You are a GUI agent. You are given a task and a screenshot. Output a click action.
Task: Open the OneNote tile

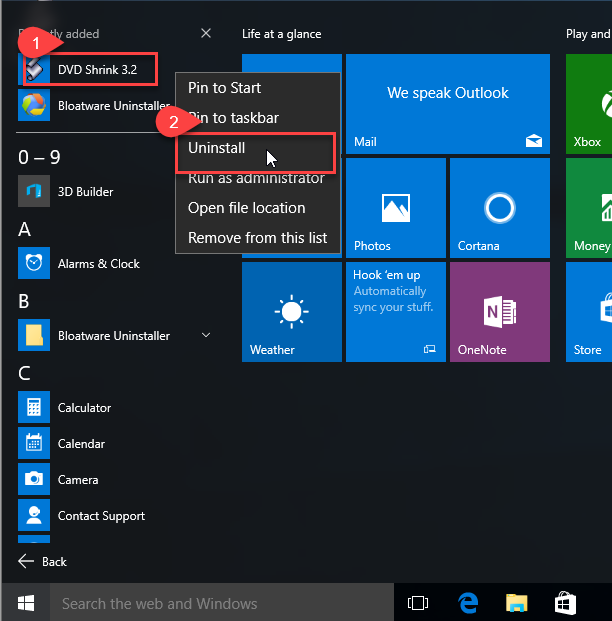tap(500, 312)
